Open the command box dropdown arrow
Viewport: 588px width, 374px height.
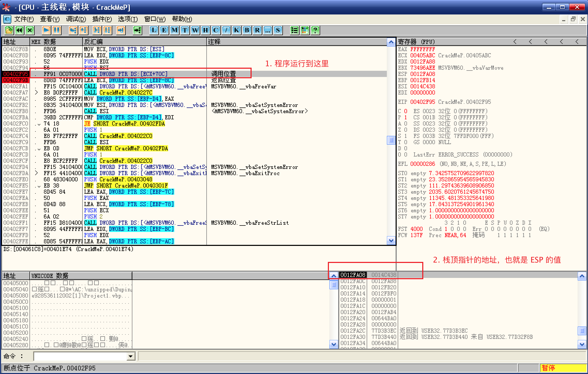(x=131, y=357)
